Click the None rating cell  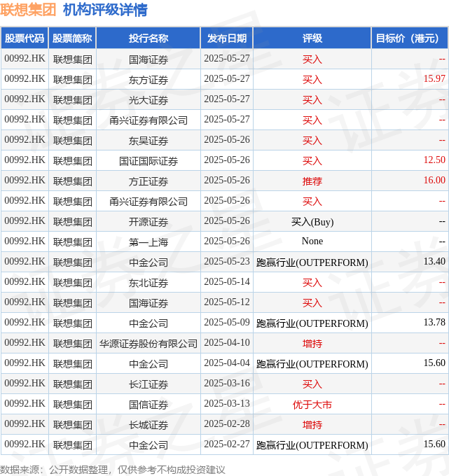click(312, 241)
